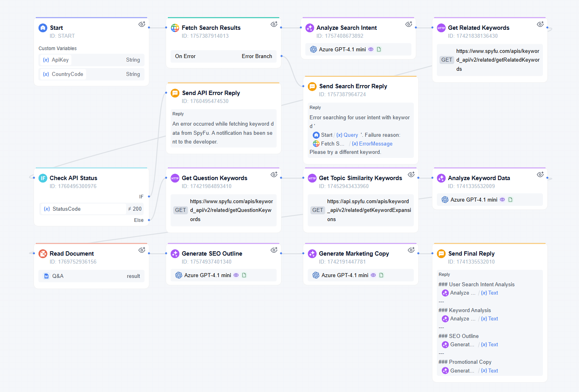Toggle model visibility eye in Analyze Keyword Data
579x392 pixels.
tap(503, 199)
